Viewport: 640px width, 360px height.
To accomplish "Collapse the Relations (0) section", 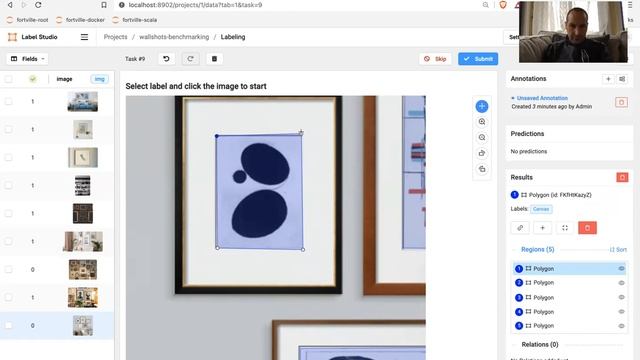I will click(540, 344).
